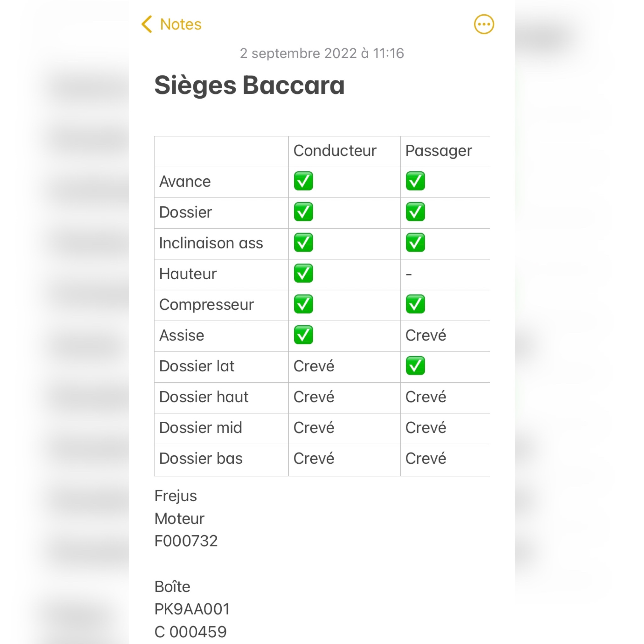Viewport: 644px width, 644px height.
Task: Click Conducteur checkmark in Dossier row
Action: pyautogui.click(x=303, y=212)
